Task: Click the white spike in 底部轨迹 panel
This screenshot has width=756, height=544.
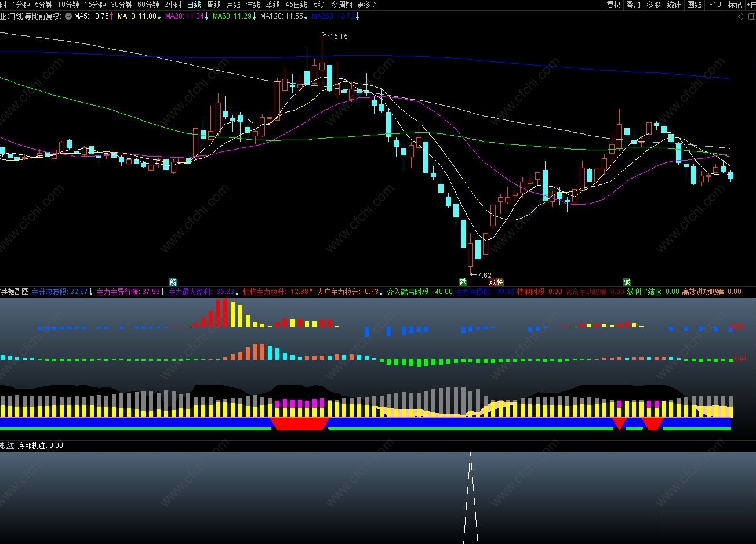Action: tap(470, 498)
